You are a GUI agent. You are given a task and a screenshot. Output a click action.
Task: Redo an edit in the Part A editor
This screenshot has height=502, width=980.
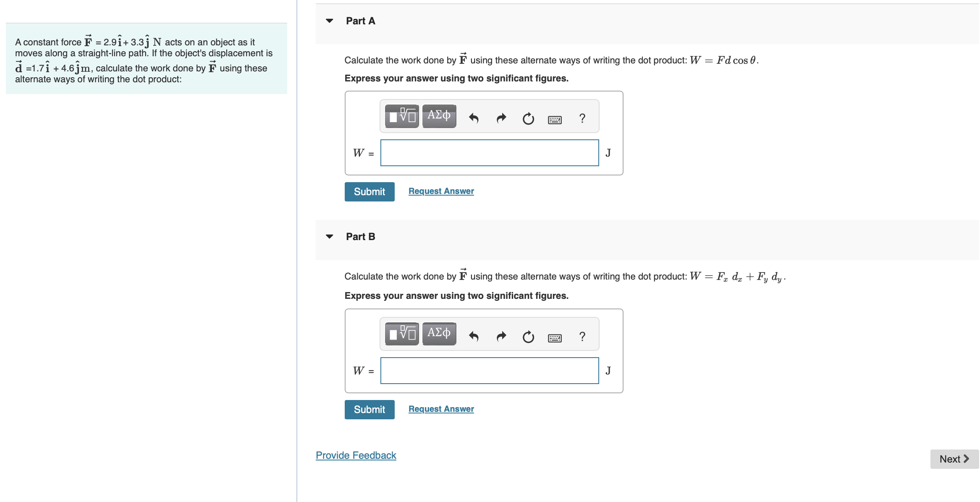[x=500, y=118]
